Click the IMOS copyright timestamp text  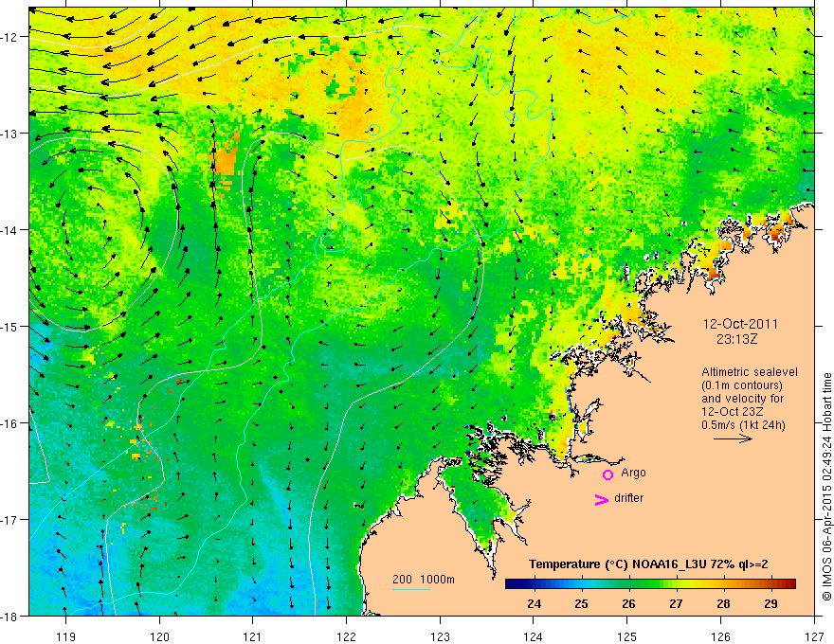(826, 487)
